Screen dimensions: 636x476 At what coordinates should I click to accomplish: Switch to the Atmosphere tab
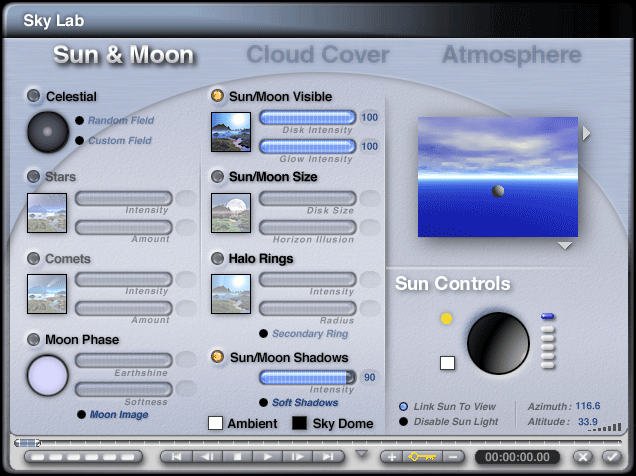pos(511,54)
